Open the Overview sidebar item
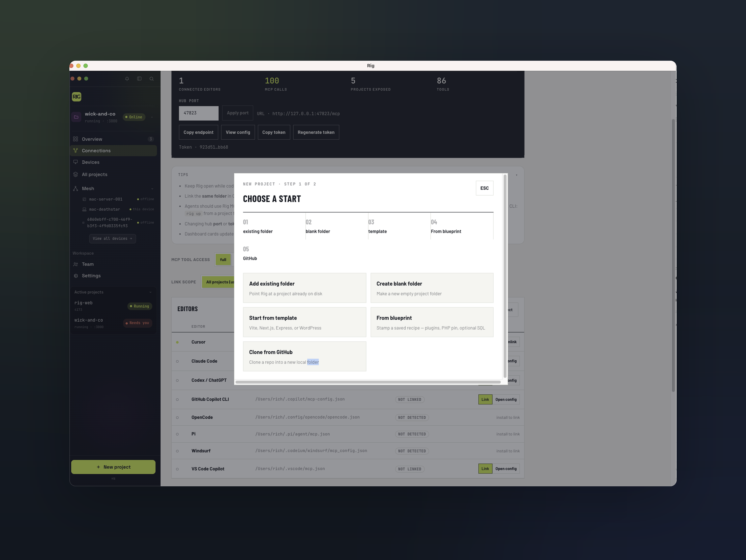Screen dimensions: 746x560 click(113, 139)
